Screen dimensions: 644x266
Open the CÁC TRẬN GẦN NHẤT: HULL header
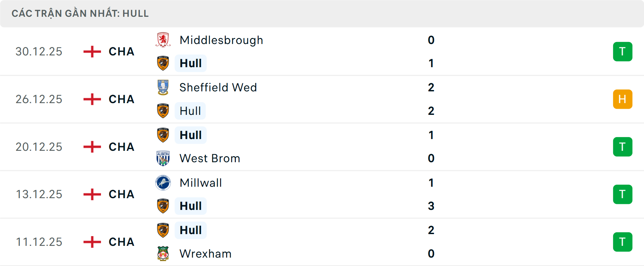(x=80, y=13)
